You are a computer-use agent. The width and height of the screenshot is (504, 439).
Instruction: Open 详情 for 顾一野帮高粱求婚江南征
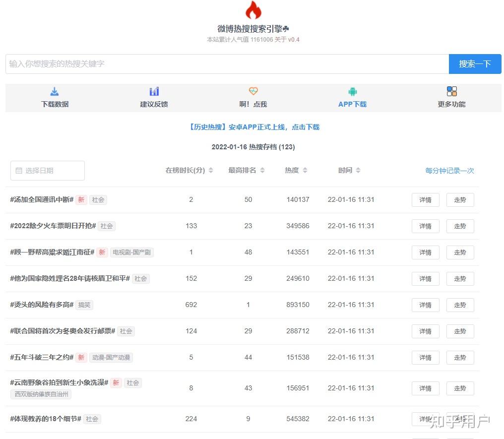click(x=425, y=252)
